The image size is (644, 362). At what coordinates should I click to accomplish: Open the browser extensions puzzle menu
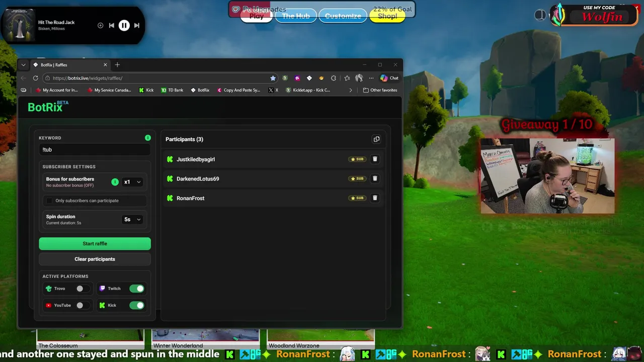334,78
